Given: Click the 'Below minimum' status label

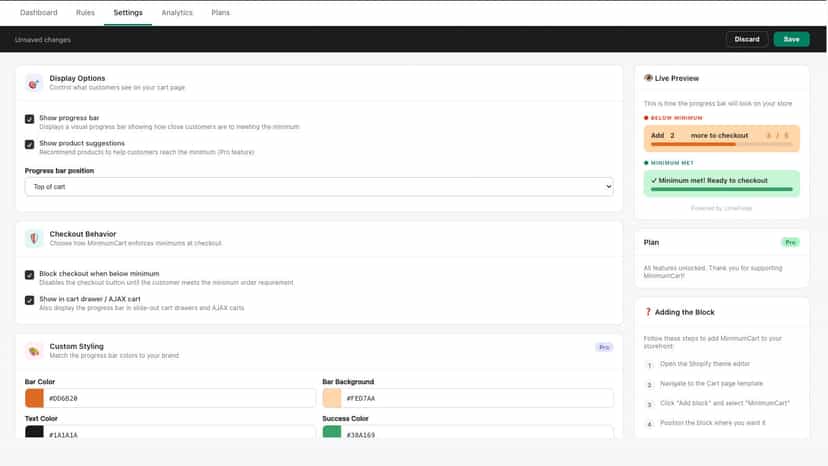Looking at the screenshot, I should [676, 118].
